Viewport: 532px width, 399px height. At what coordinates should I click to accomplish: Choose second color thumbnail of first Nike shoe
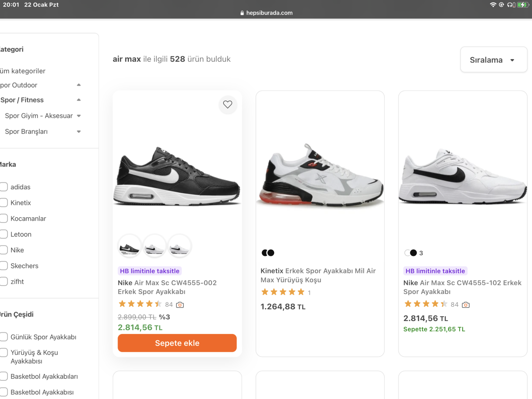[x=154, y=246]
